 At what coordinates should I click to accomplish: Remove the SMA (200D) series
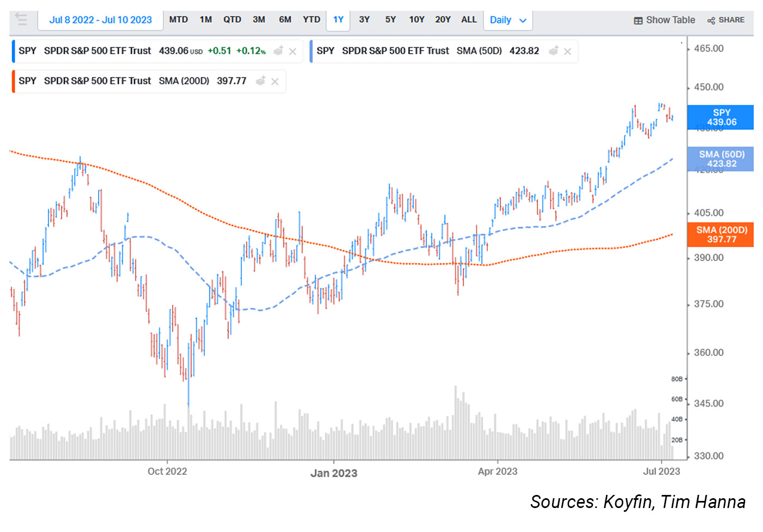click(275, 82)
